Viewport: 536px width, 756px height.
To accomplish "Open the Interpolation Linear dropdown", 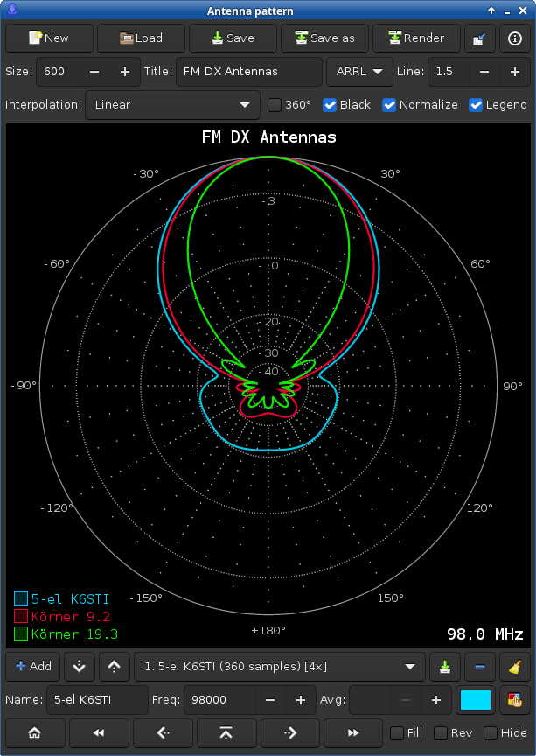I will (x=172, y=105).
